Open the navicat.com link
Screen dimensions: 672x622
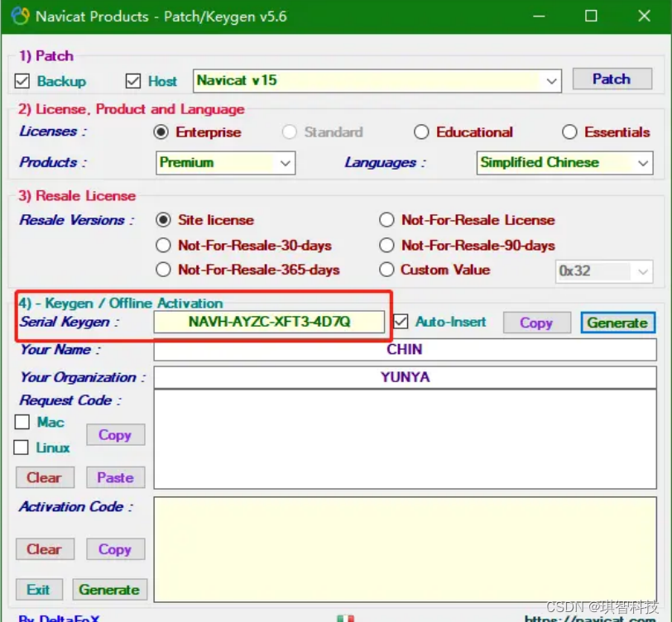click(x=591, y=619)
